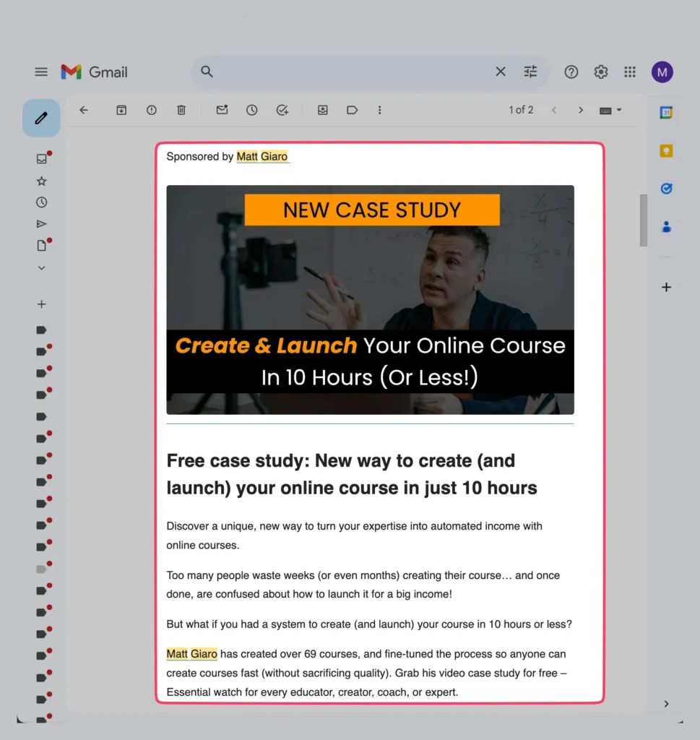Screen dimensions: 700x740
Task: Add this email to Tasks
Action: coord(282,110)
